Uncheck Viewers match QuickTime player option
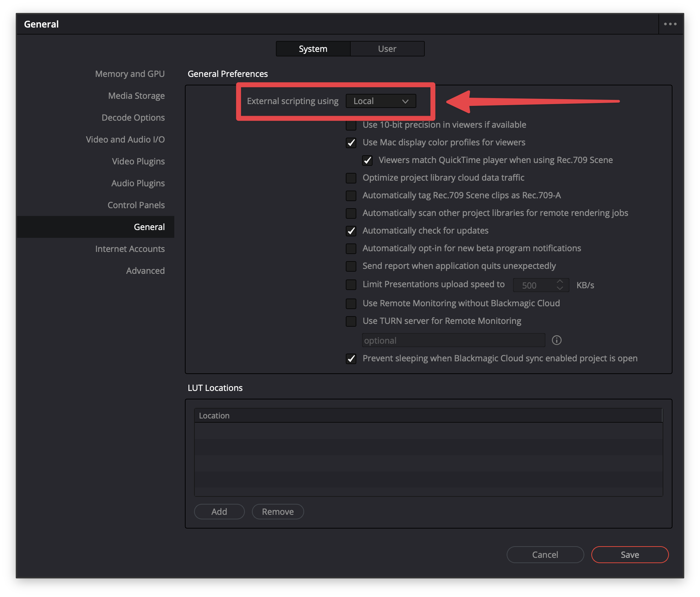This screenshot has height=597, width=700. tap(367, 160)
